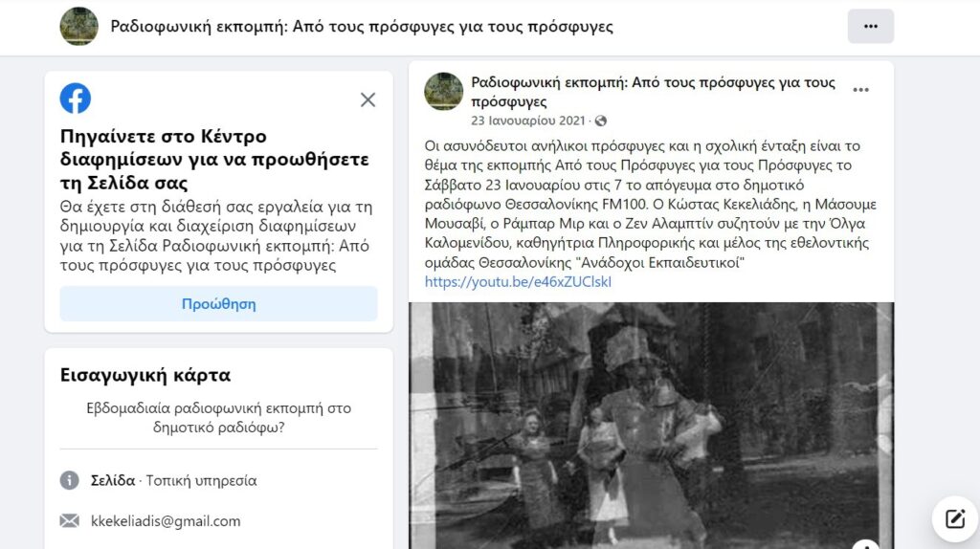980x549 pixels.
Task: Click the Προώθηση button
Action: (219, 303)
